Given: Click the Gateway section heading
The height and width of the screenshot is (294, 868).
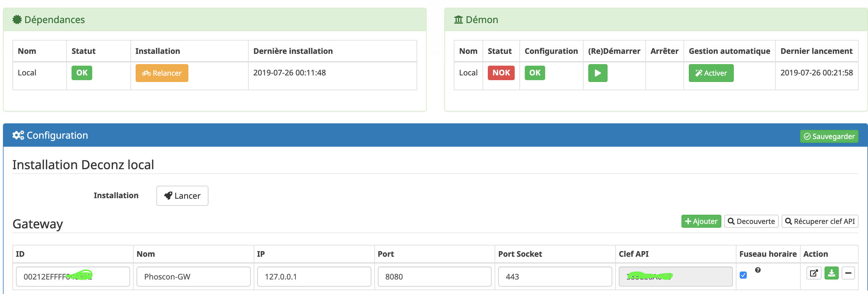Looking at the screenshot, I should coord(38,224).
